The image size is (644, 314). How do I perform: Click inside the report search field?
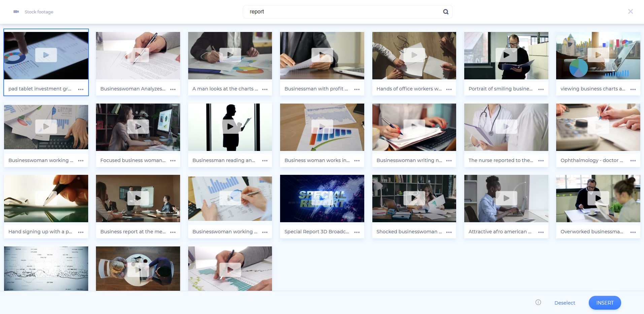[x=337, y=11]
